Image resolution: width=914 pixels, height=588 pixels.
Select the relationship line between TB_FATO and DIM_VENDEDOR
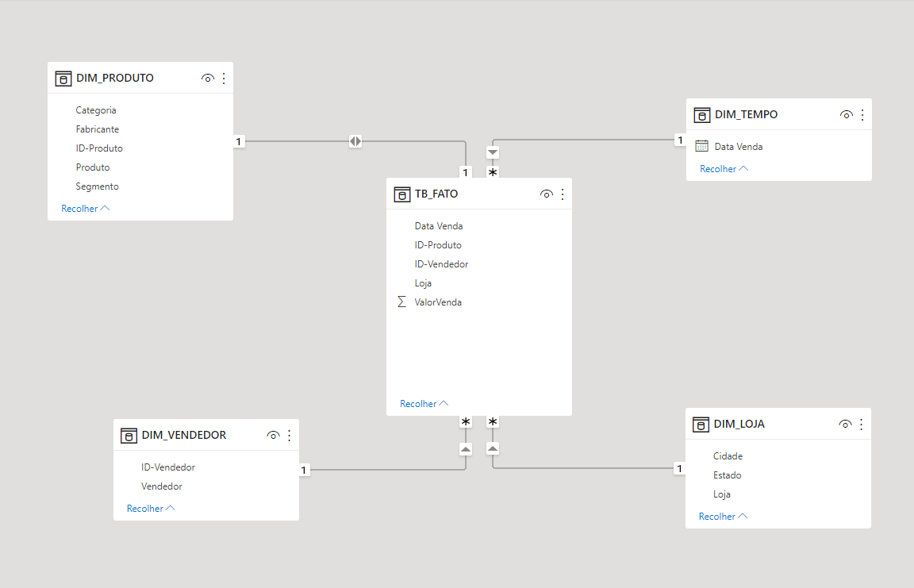[381, 469]
